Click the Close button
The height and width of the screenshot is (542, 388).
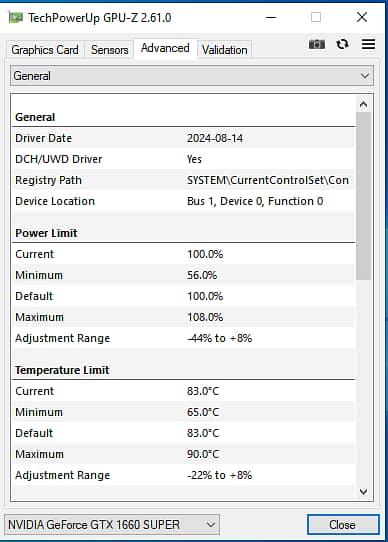tap(343, 525)
